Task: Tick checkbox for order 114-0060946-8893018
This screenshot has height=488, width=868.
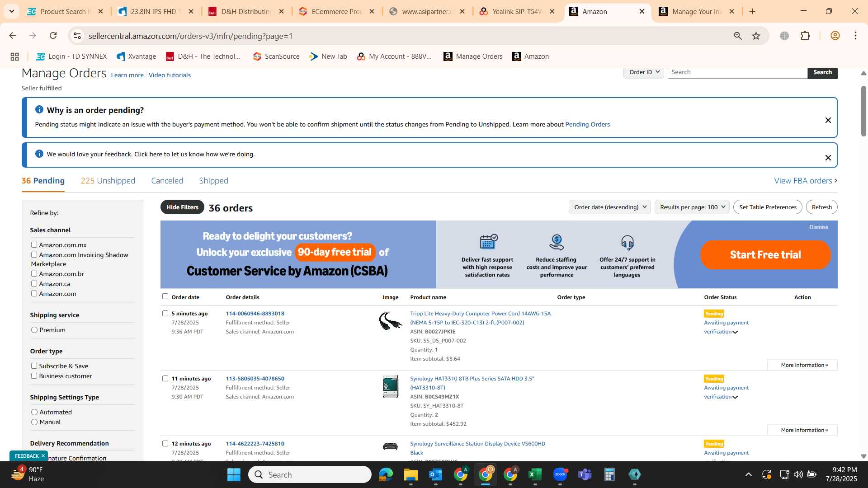Action: pyautogui.click(x=165, y=313)
